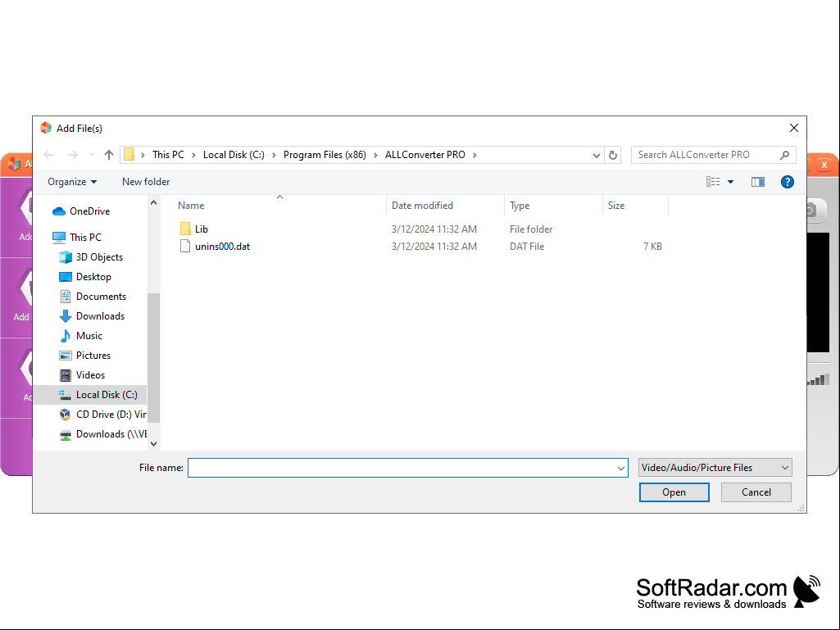This screenshot has width=840, height=630.
Task: Expand the chevron after This PC in breadcrumb
Action: (194, 155)
